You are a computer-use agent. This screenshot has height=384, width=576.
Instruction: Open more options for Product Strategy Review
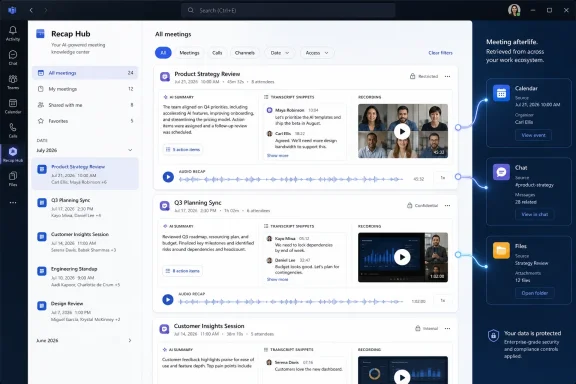click(447, 76)
